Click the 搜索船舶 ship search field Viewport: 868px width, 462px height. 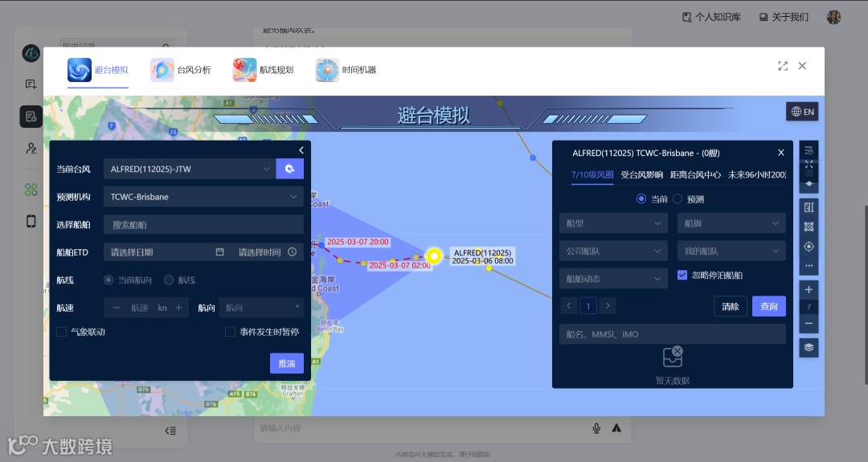pyautogui.click(x=203, y=225)
